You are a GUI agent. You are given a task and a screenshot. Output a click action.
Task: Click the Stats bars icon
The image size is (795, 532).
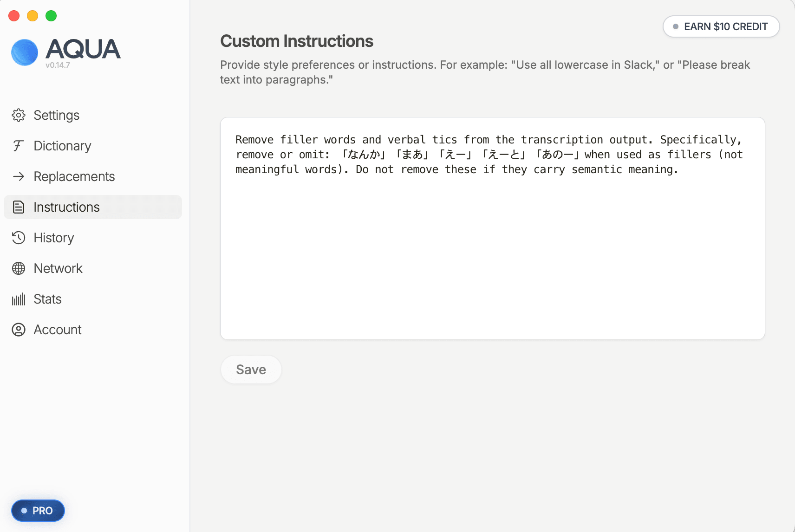click(19, 299)
